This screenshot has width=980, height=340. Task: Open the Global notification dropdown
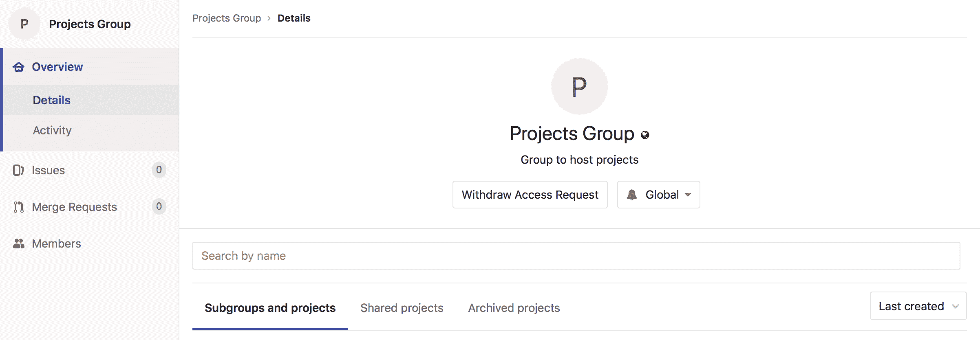click(658, 195)
